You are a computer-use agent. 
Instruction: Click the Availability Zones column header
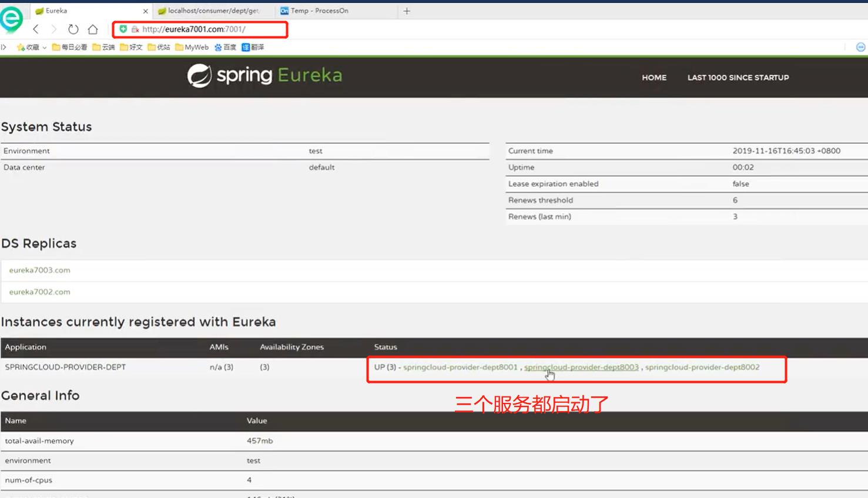tap(292, 347)
